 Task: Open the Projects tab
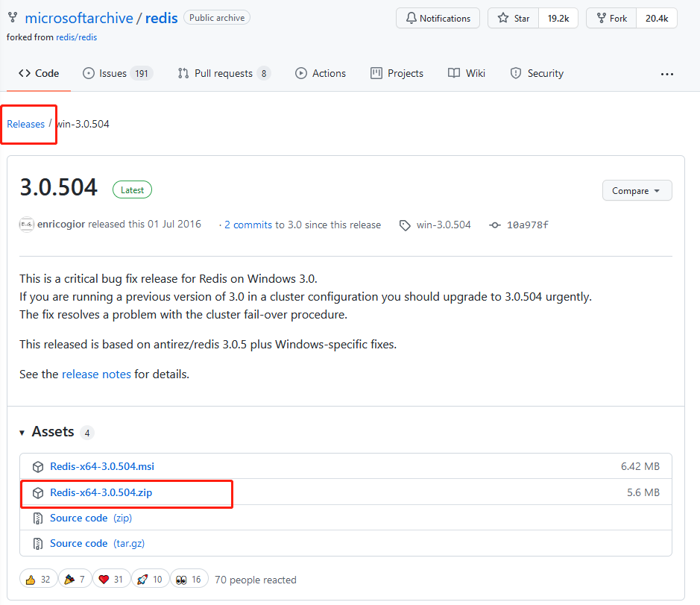[x=397, y=73]
